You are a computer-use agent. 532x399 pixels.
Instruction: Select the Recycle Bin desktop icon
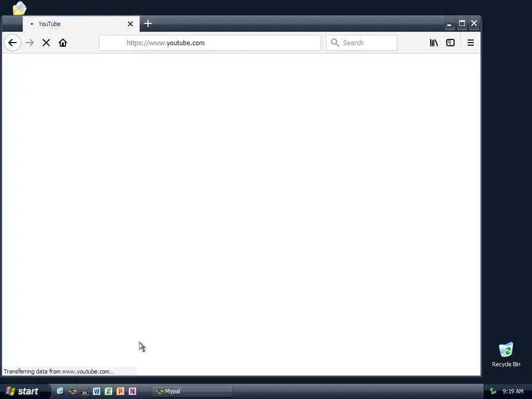[506, 354]
